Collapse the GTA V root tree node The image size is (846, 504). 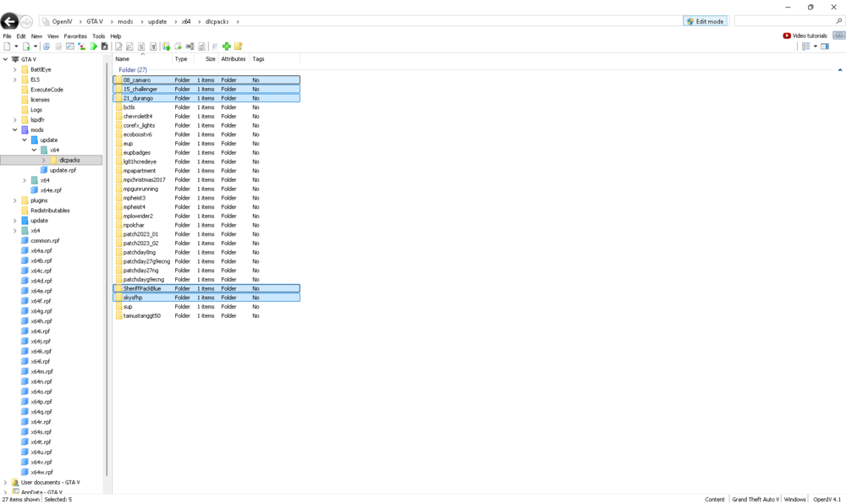tap(5, 59)
